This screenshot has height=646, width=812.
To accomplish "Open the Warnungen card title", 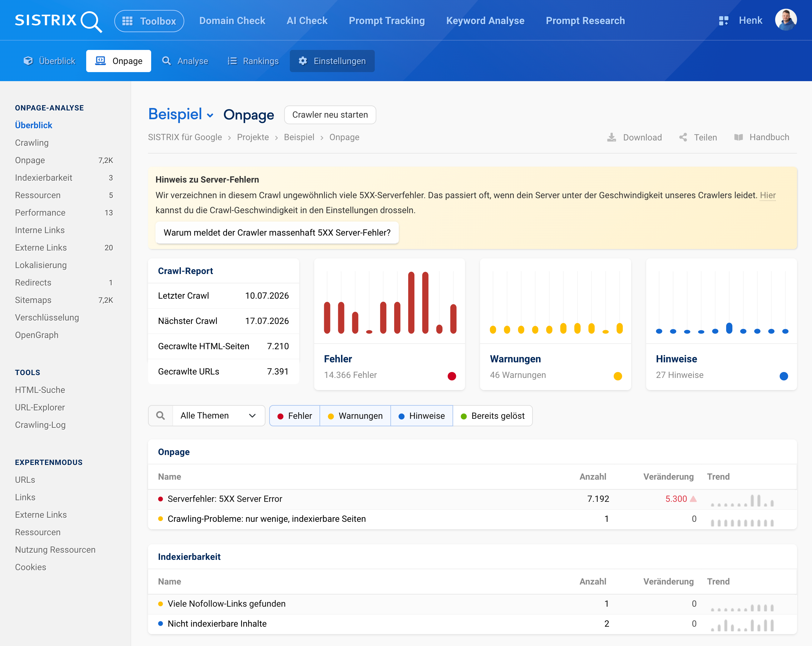I will [x=515, y=359].
